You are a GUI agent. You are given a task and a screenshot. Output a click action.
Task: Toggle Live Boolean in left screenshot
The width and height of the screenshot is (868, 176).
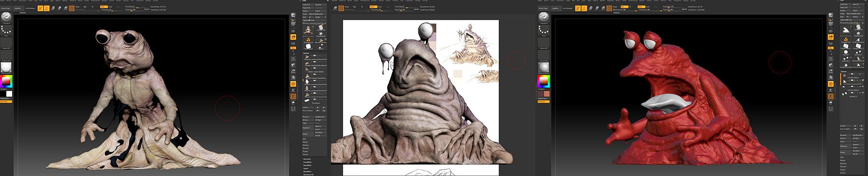[x=30, y=8]
